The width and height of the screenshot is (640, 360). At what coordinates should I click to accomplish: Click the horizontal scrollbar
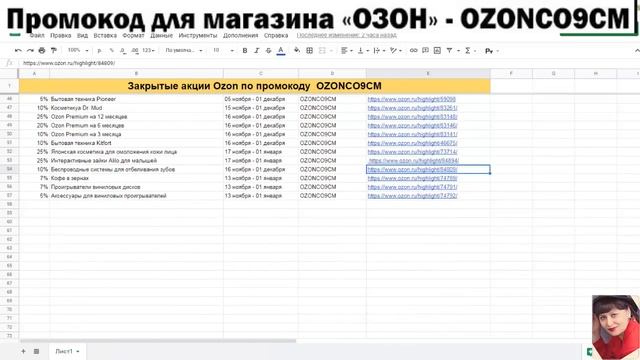pos(158,341)
